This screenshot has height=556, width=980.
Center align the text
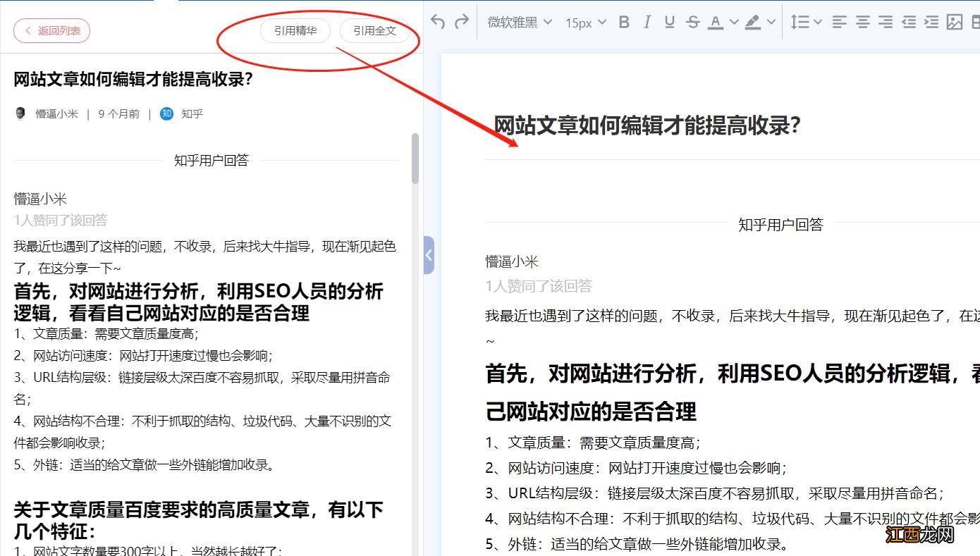(862, 23)
